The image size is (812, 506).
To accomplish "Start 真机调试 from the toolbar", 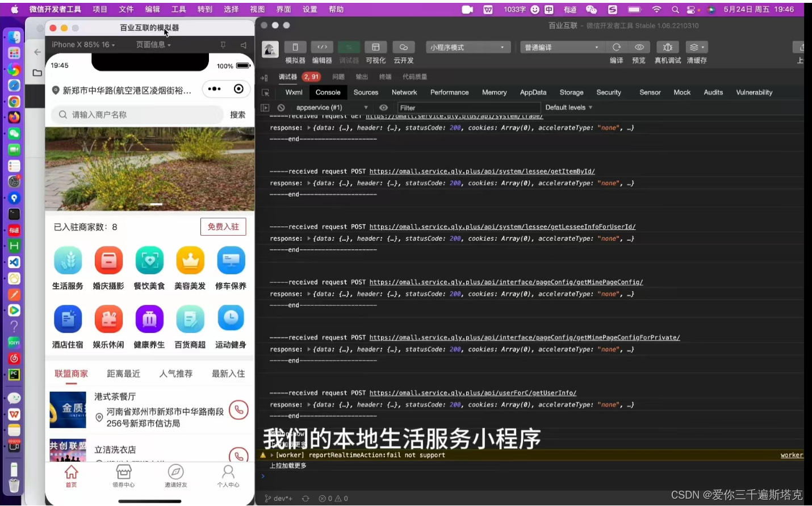I will coord(667,48).
